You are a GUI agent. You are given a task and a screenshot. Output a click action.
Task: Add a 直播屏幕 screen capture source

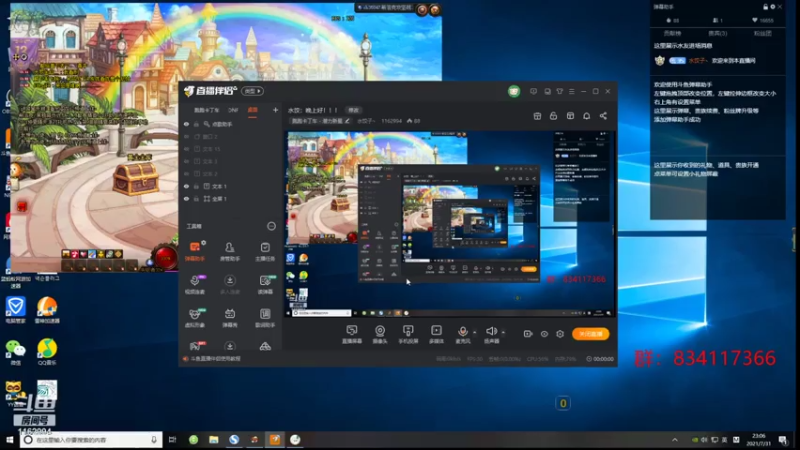(352, 334)
